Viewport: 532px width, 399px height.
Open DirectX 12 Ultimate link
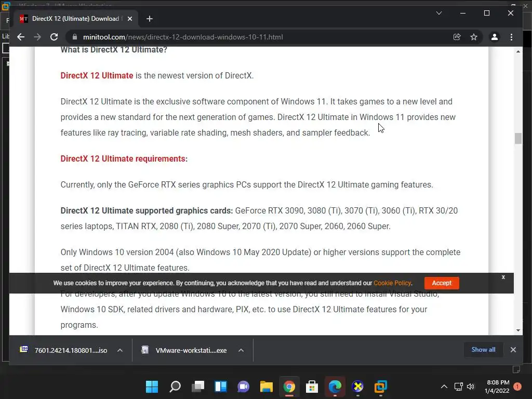coord(97,75)
